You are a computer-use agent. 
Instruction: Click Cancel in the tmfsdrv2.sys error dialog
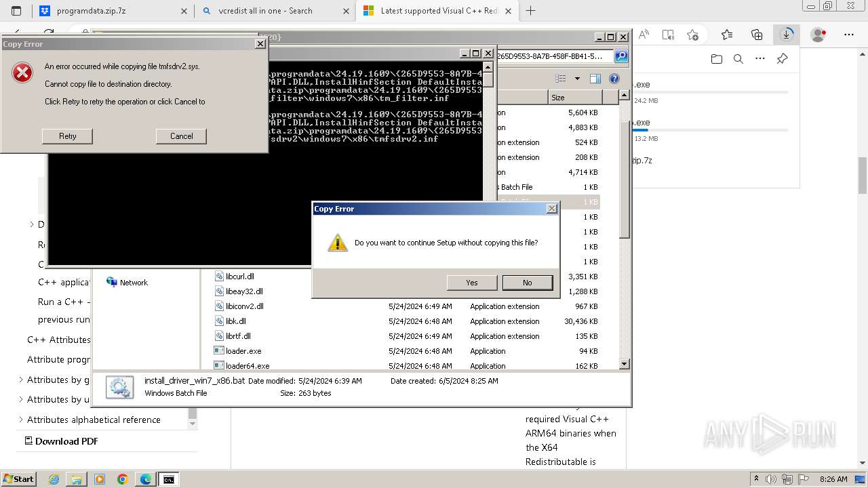coord(181,136)
